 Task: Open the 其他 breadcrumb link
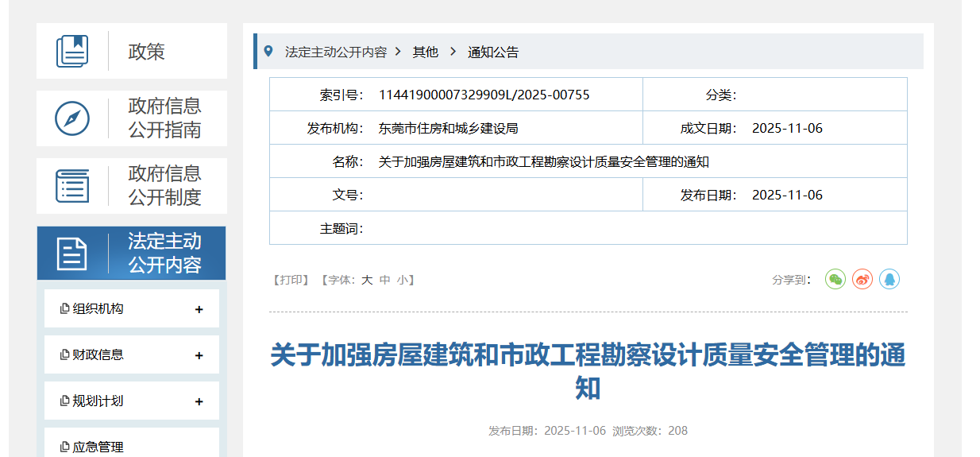[425, 52]
